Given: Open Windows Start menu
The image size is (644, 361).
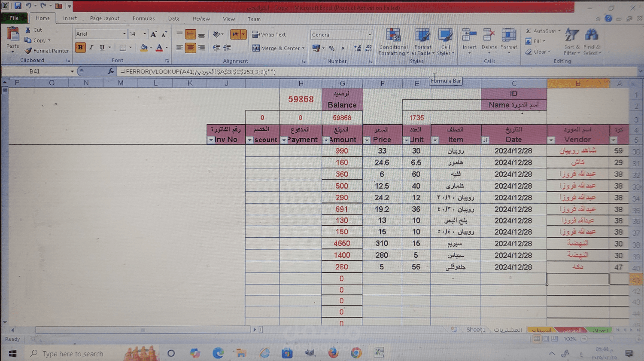Looking at the screenshot, I should (x=12, y=353).
